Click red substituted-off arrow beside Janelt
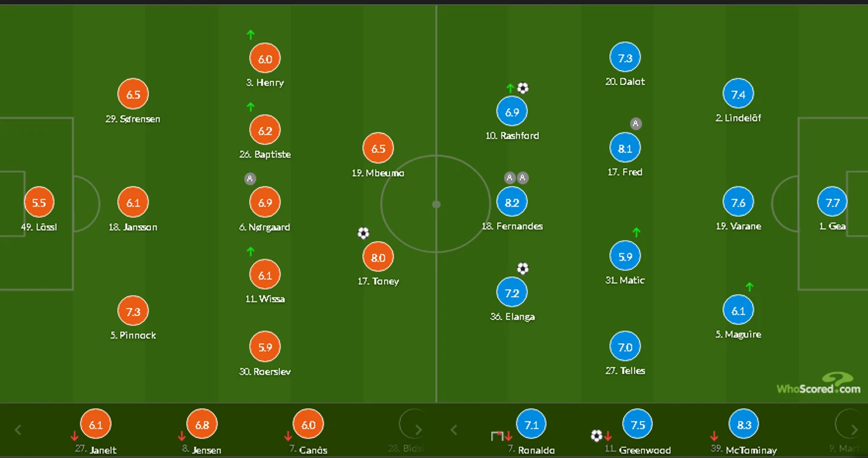 (x=74, y=437)
